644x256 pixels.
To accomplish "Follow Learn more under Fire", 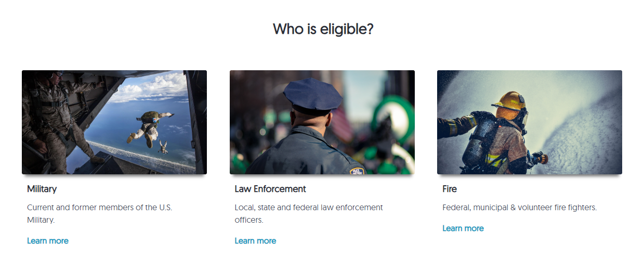I will pyautogui.click(x=463, y=228).
